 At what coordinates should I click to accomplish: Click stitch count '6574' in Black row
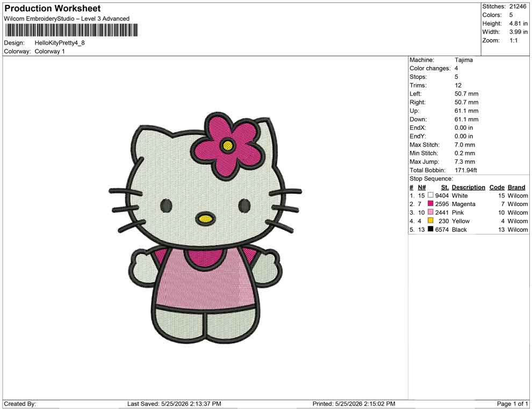[x=442, y=229]
